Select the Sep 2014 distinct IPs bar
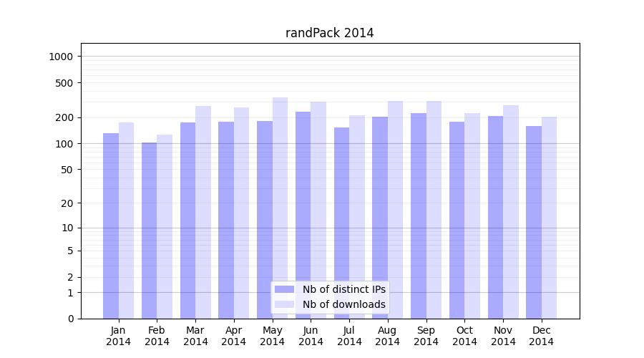Viewport: 644px width, 358px height. click(419, 216)
